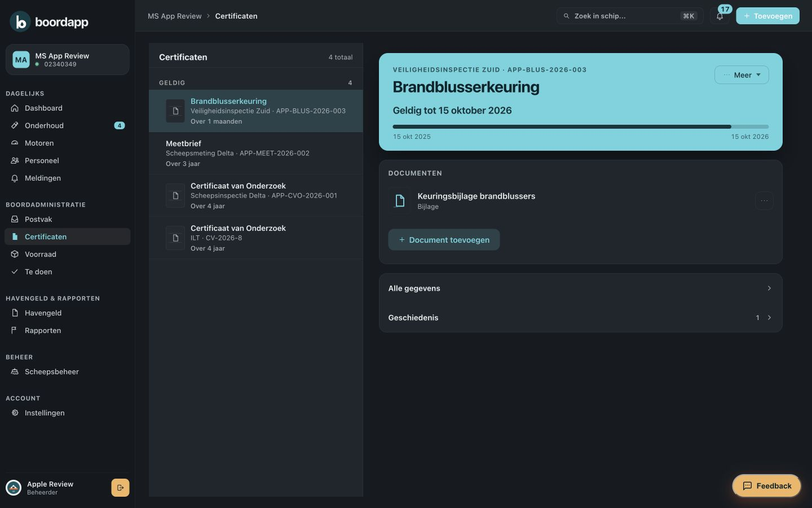Viewport: 812px width, 508px height.
Task: Click MS App Review breadcrumb link
Action: pos(175,16)
